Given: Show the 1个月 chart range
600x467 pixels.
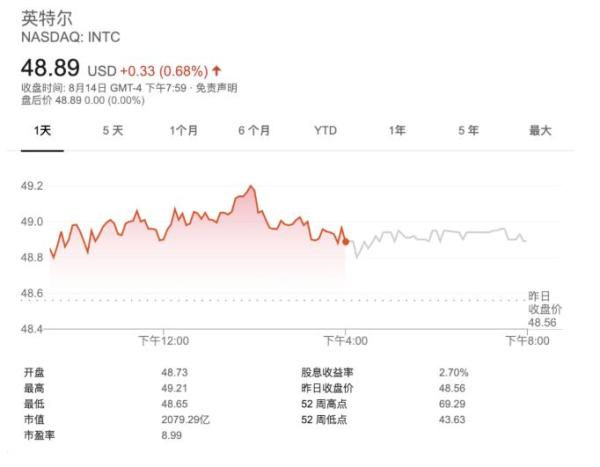Looking at the screenshot, I should click(184, 130).
